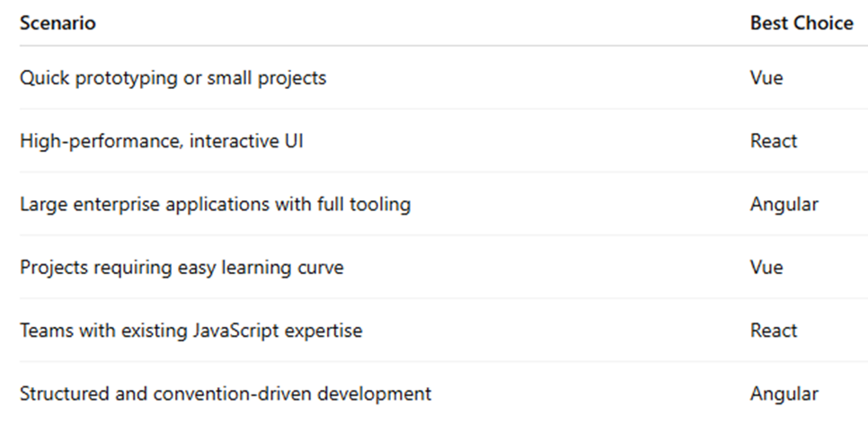The height and width of the screenshot is (424, 868).
Task: Click Vue in the quick prototyping row
Action: tap(766, 78)
